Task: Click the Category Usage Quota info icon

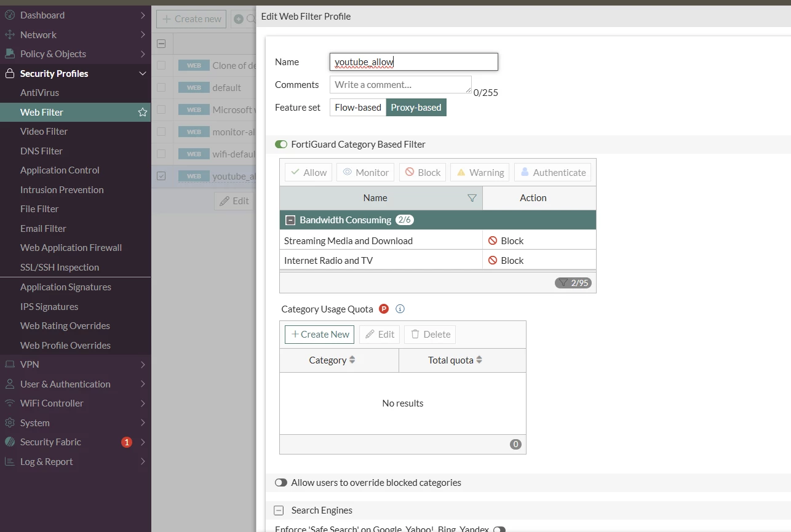Action: (400, 309)
